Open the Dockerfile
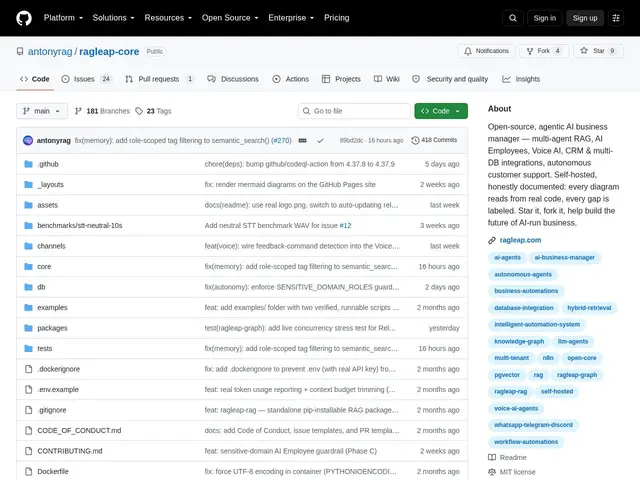 click(x=53, y=471)
